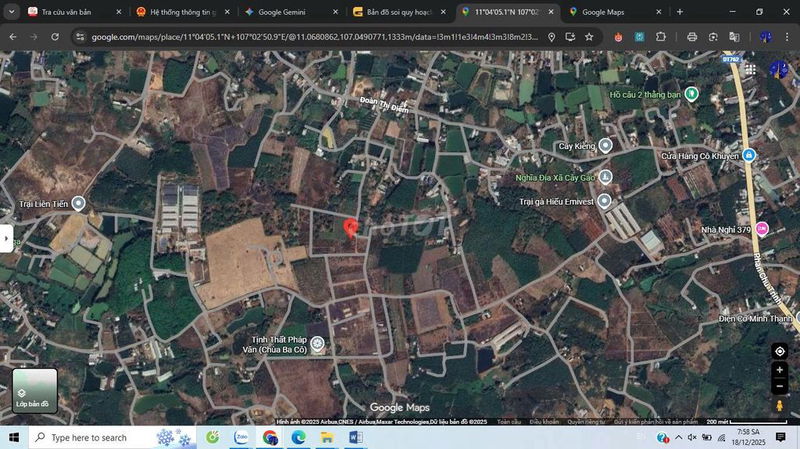Image resolution: width=800 pixels, height=449 pixels.
Task: Bookmark this page with the star icon
Action: (x=589, y=37)
